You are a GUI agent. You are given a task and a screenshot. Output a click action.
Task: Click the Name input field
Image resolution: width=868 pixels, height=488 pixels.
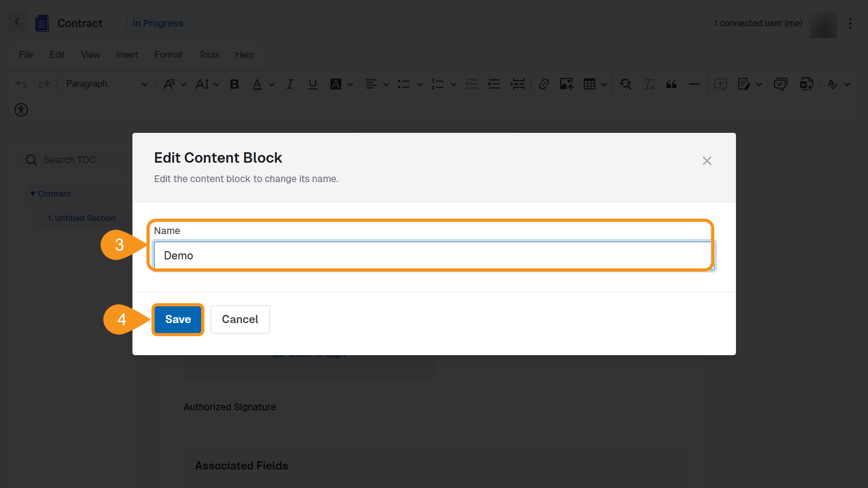pyautogui.click(x=433, y=256)
